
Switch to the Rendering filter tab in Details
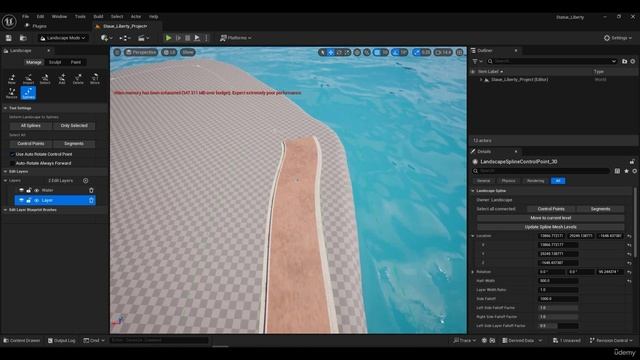(x=535, y=181)
